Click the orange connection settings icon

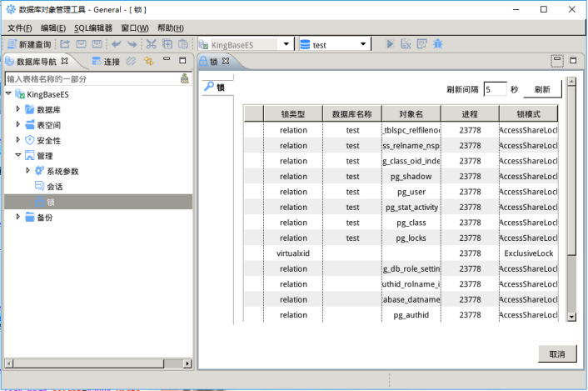tap(149, 61)
